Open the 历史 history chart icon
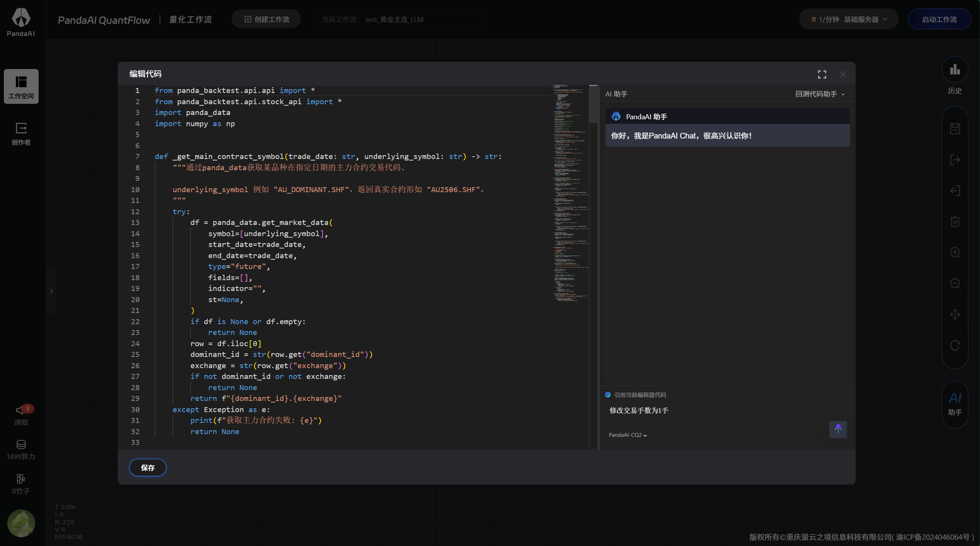Viewport: 980px width, 546px height. tap(955, 70)
